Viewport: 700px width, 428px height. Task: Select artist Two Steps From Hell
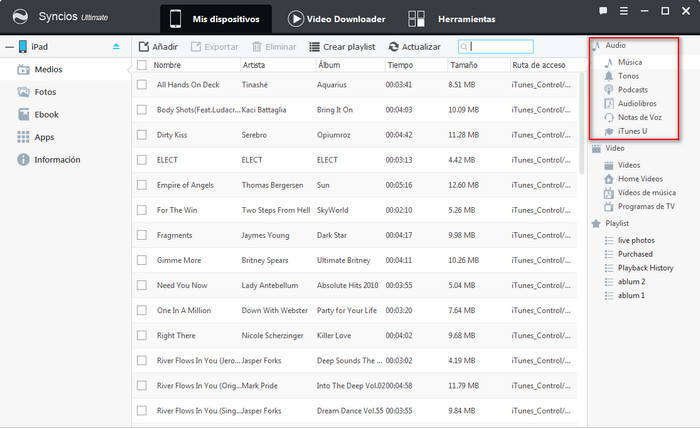[276, 210]
